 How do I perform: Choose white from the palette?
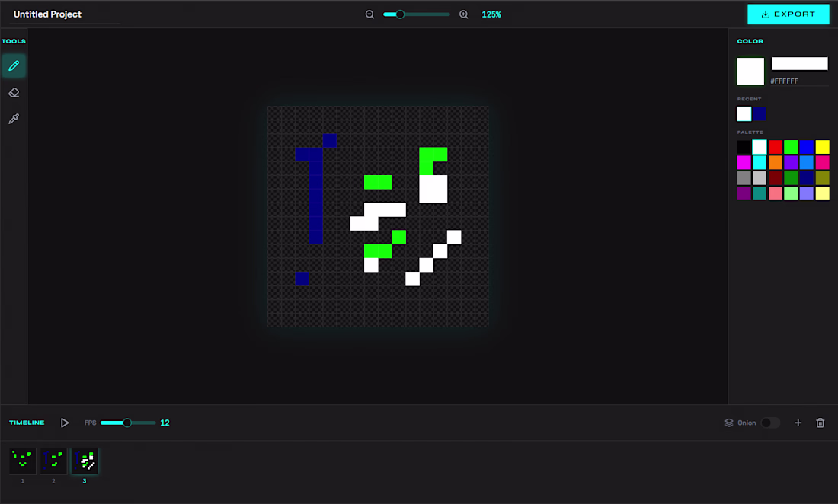pyautogui.click(x=760, y=147)
